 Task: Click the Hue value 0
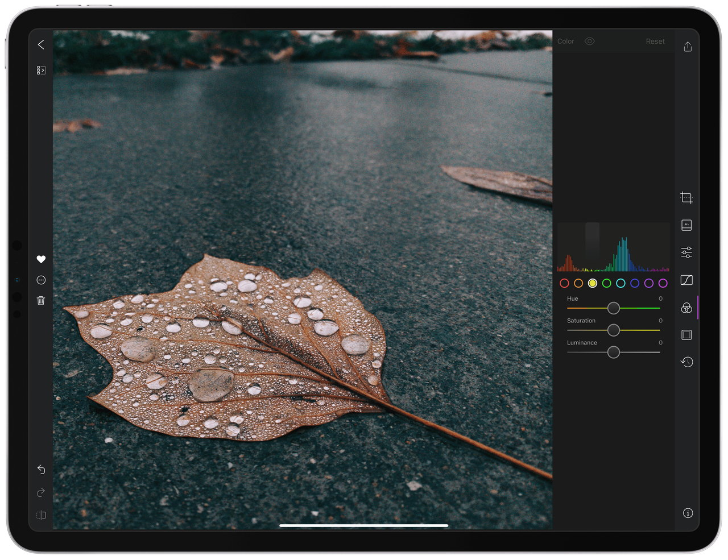pos(660,298)
